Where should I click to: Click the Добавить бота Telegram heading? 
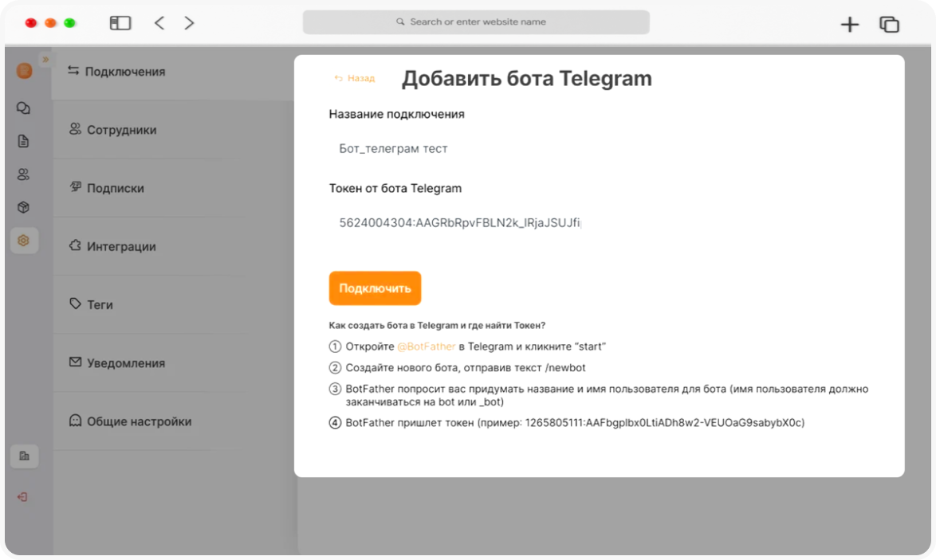526,79
